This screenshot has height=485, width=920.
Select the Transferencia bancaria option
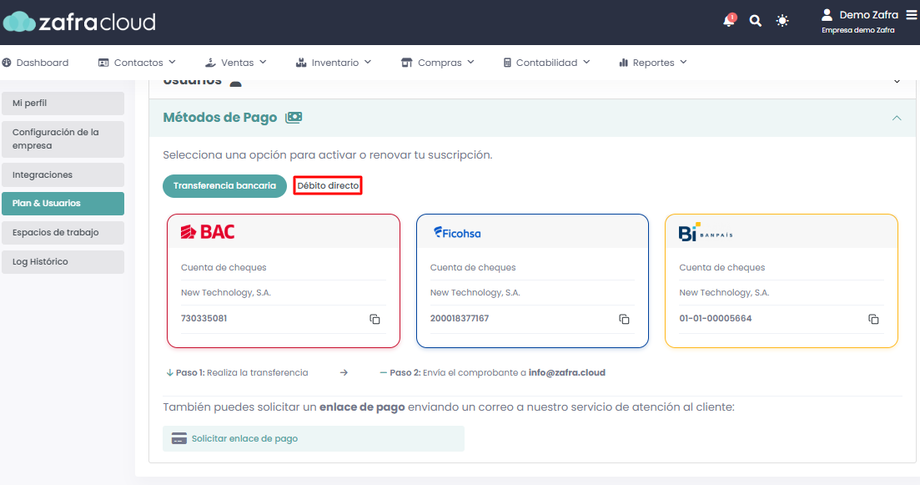point(224,186)
